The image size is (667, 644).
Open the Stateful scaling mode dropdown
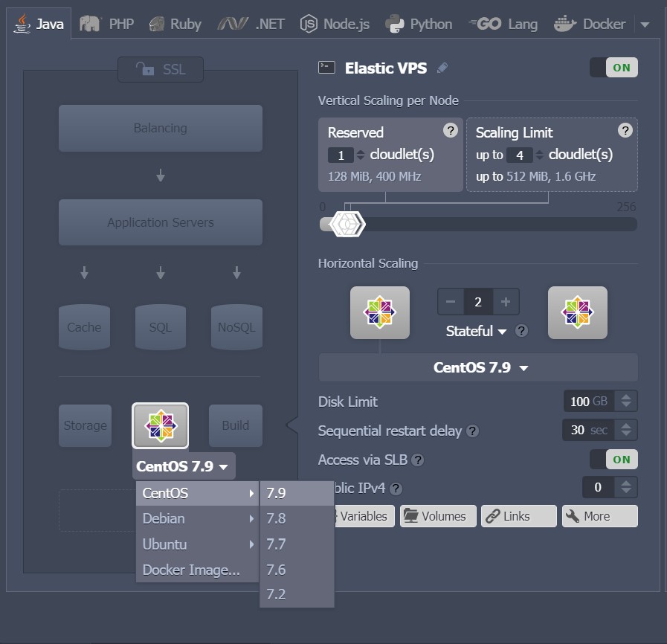(476, 331)
